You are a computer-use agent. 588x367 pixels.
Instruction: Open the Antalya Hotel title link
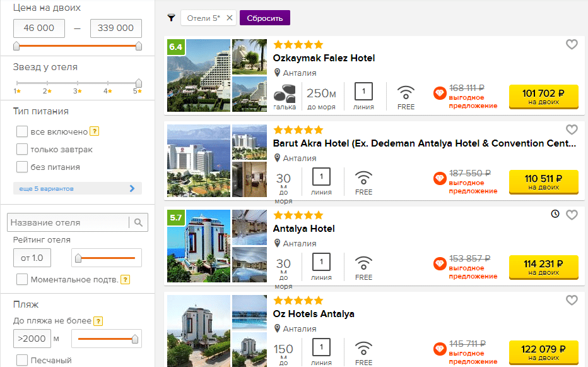tap(303, 229)
